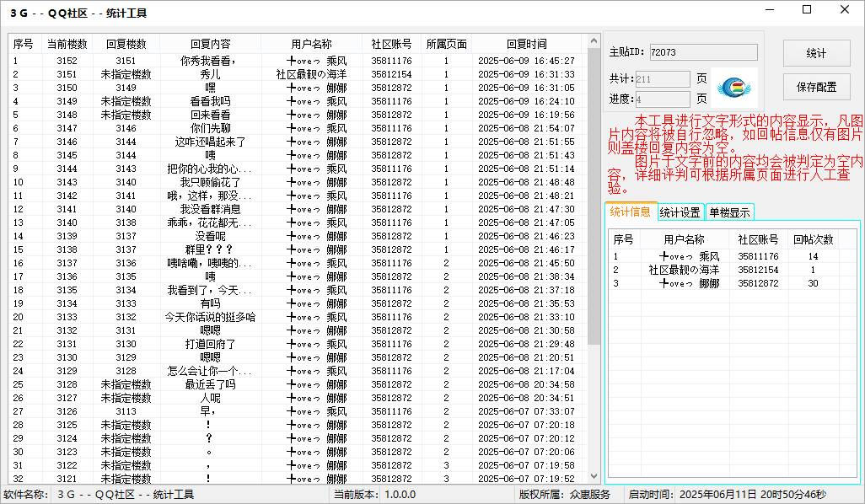The height and width of the screenshot is (504, 865).
Task: Open the 统计设置 tab
Action: pyautogui.click(x=680, y=213)
